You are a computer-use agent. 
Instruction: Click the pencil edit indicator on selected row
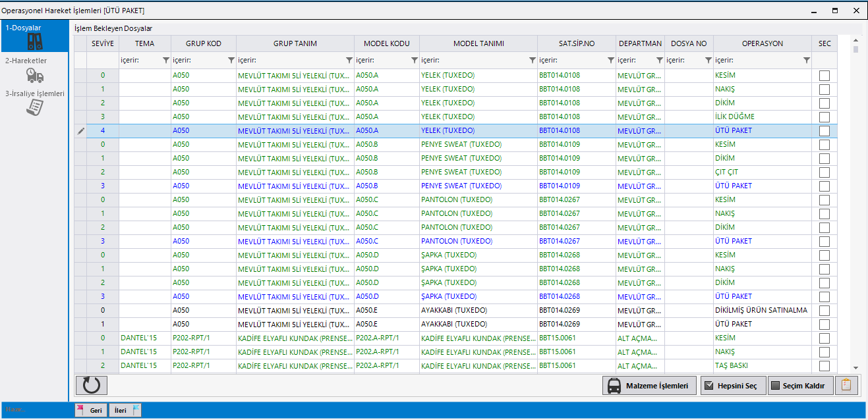[80, 131]
